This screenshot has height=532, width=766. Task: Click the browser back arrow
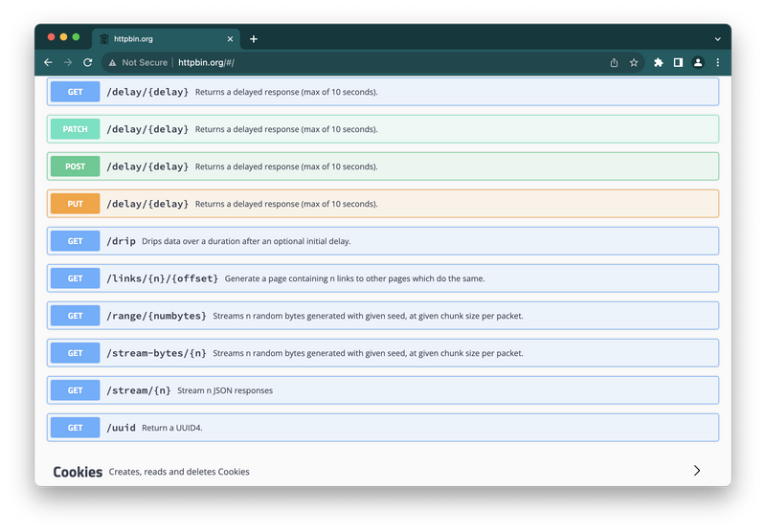point(48,62)
